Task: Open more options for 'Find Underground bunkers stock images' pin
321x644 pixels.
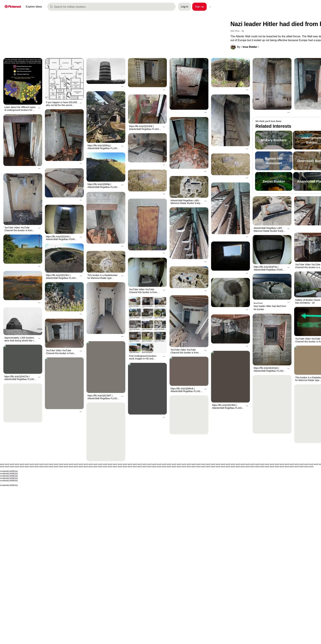Action: (x=164, y=356)
